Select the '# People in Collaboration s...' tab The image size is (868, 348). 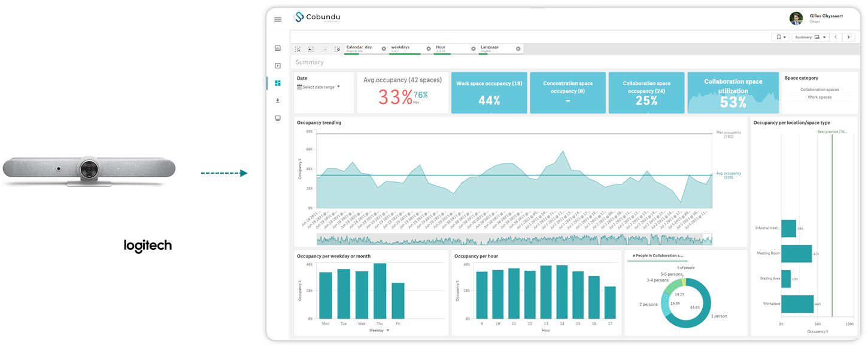click(x=657, y=256)
